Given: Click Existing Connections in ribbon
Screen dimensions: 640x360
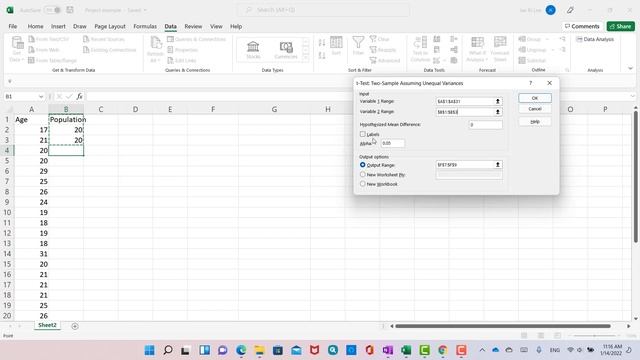Looking at the screenshot, I should click(110, 50).
